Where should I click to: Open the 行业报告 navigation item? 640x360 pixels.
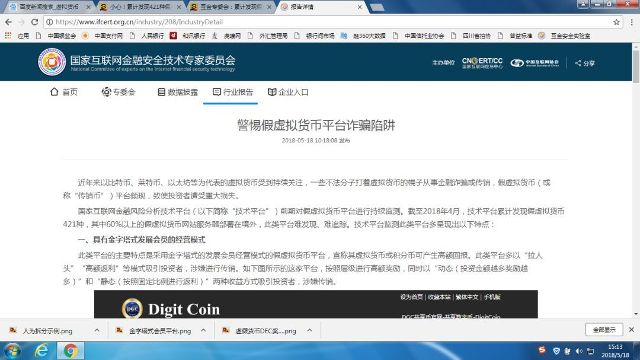tap(233, 92)
